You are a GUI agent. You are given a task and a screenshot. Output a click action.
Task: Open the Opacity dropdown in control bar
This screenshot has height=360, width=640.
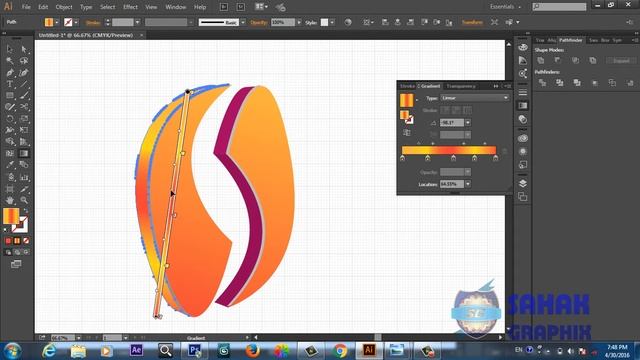(299, 22)
